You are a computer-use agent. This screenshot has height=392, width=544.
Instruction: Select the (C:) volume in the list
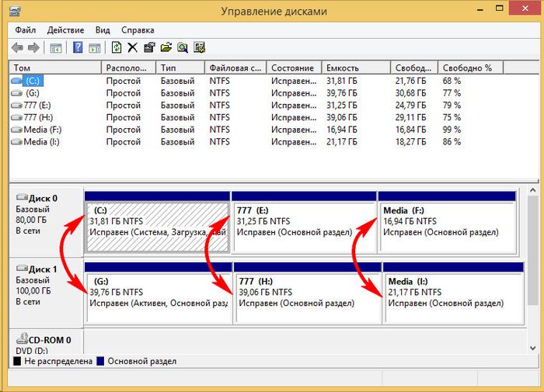click(33, 81)
